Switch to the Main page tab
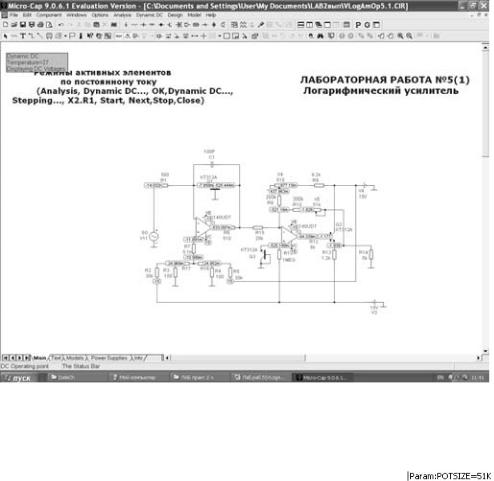This screenshot has width=494, height=481. click(x=40, y=358)
